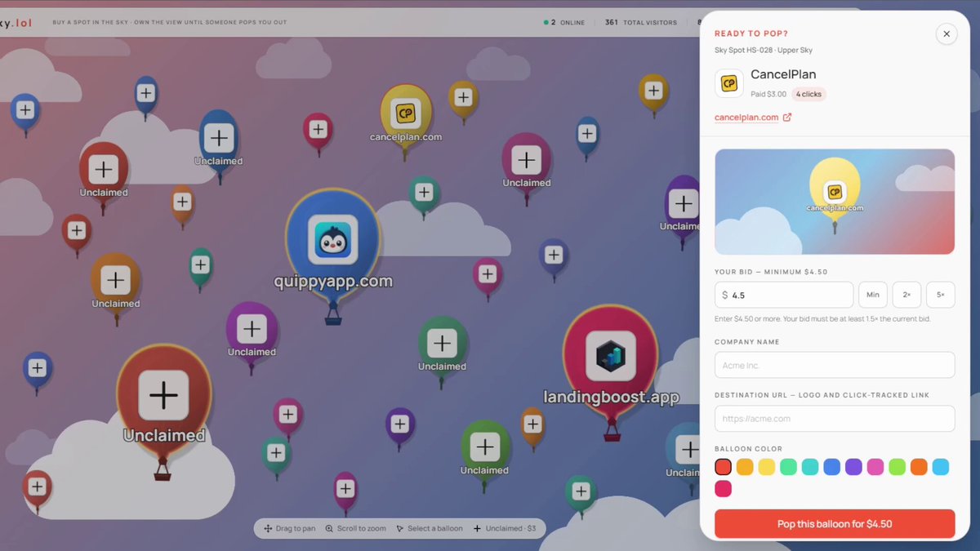
Task: Choose the selected red balloon color swatch
Action: (723, 467)
